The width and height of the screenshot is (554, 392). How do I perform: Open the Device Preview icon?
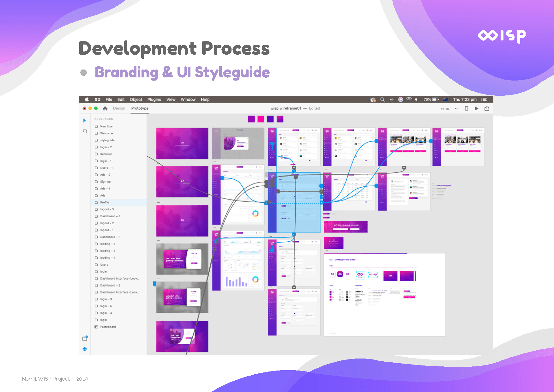point(466,108)
